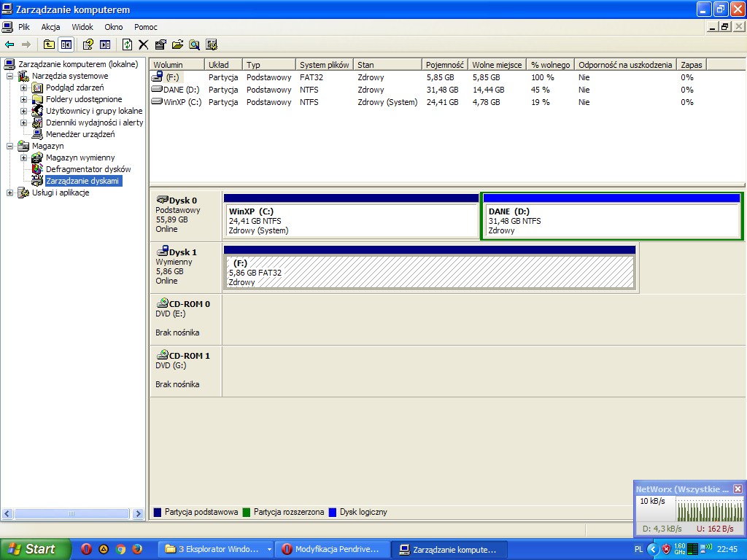
Task: Click the Dysk logiczny blue legend swatch
Action: (333, 512)
